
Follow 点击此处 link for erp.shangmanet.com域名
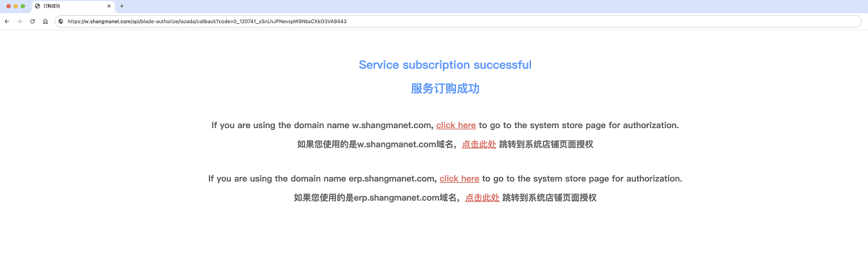(482, 198)
